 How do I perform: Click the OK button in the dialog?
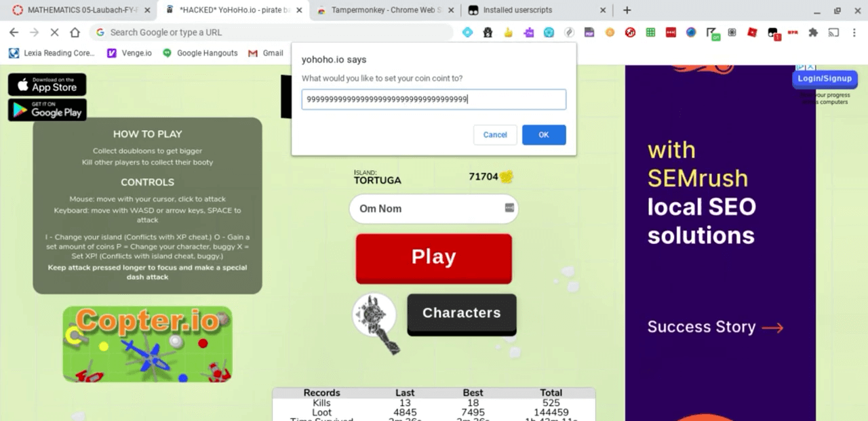coord(544,135)
